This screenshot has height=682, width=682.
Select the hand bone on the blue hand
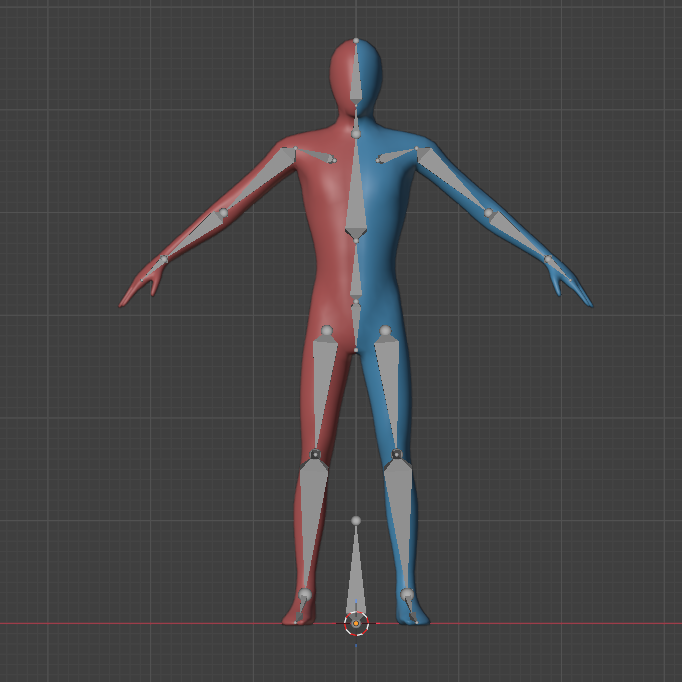click(x=560, y=270)
